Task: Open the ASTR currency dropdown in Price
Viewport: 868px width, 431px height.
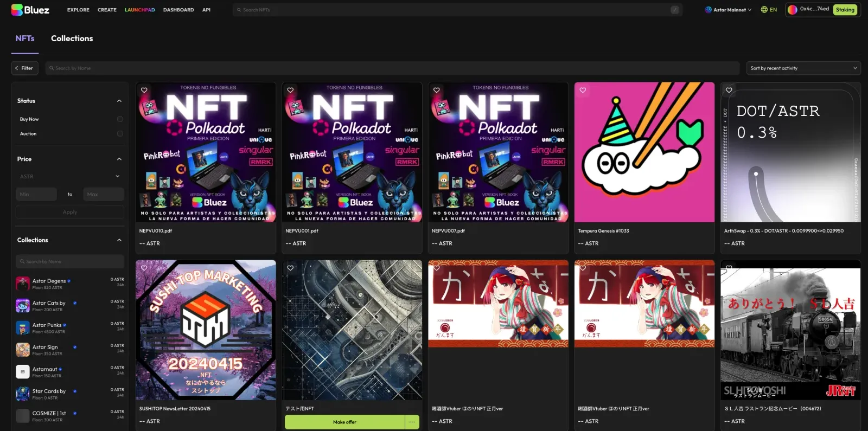Action: pyautogui.click(x=70, y=177)
